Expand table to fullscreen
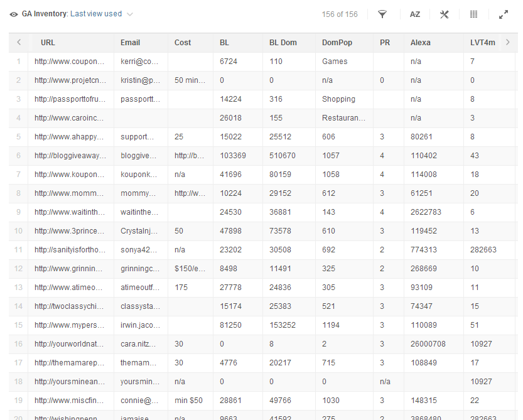 [504, 14]
